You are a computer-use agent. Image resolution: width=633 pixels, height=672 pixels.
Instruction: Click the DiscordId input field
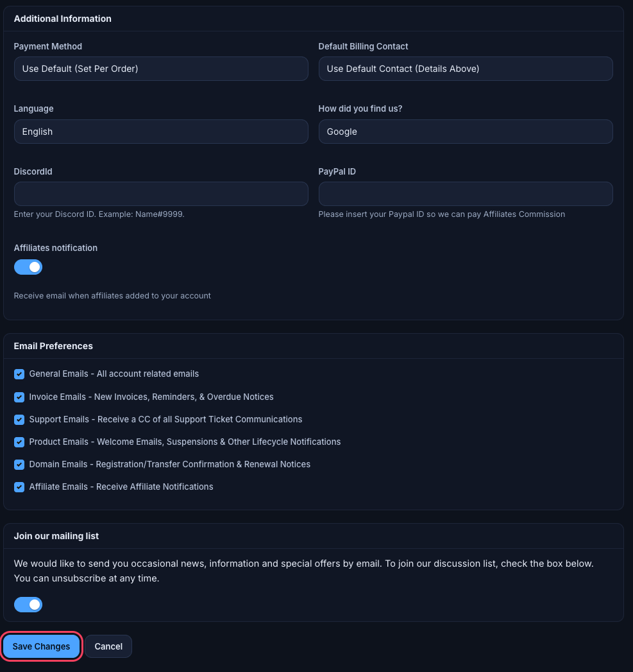(161, 194)
